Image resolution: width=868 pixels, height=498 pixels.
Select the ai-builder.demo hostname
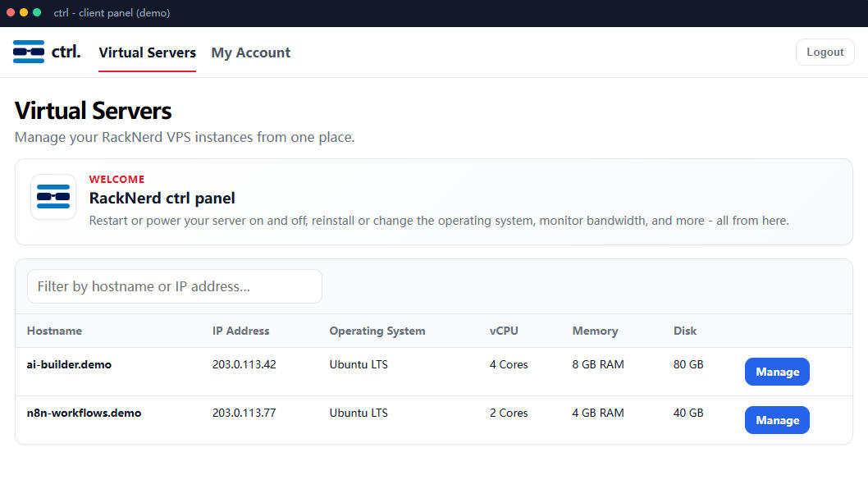(x=69, y=364)
